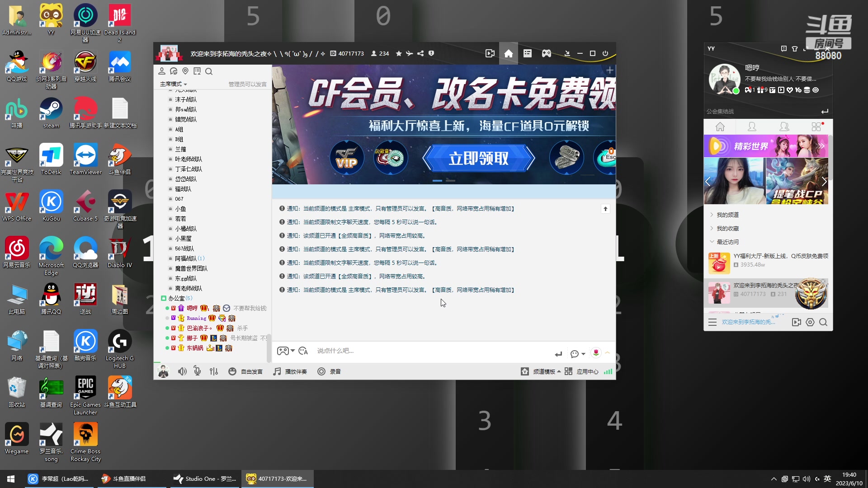This screenshot has width=868, height=488.
Task: Click the microphone settings icon in bottom toolbar
Action: click(198, 371)
